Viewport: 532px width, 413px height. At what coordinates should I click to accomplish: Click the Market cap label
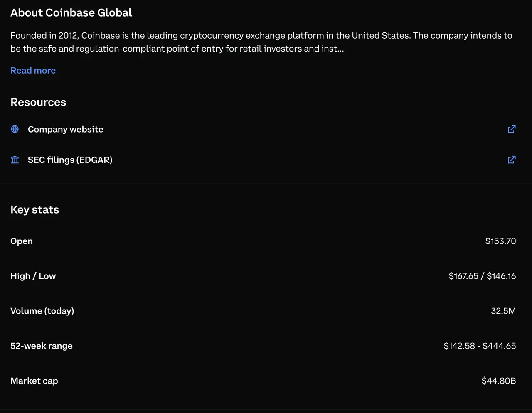tap(34, 381)
